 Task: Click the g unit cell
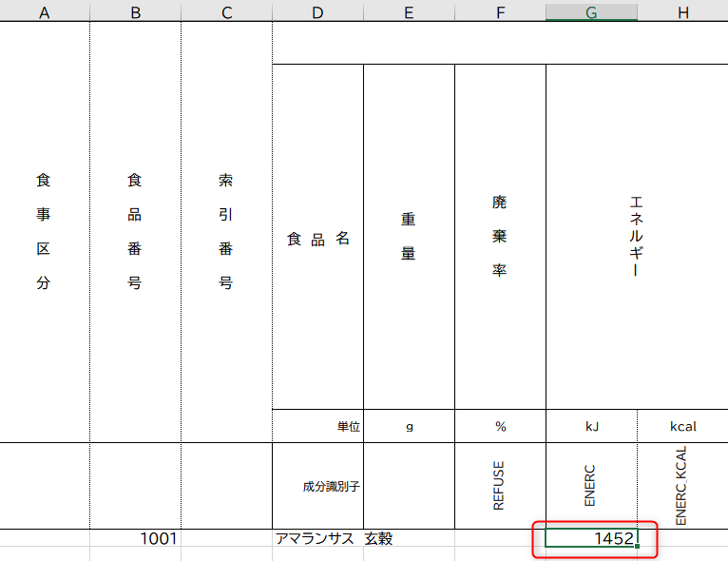click(x=409, y=426)
